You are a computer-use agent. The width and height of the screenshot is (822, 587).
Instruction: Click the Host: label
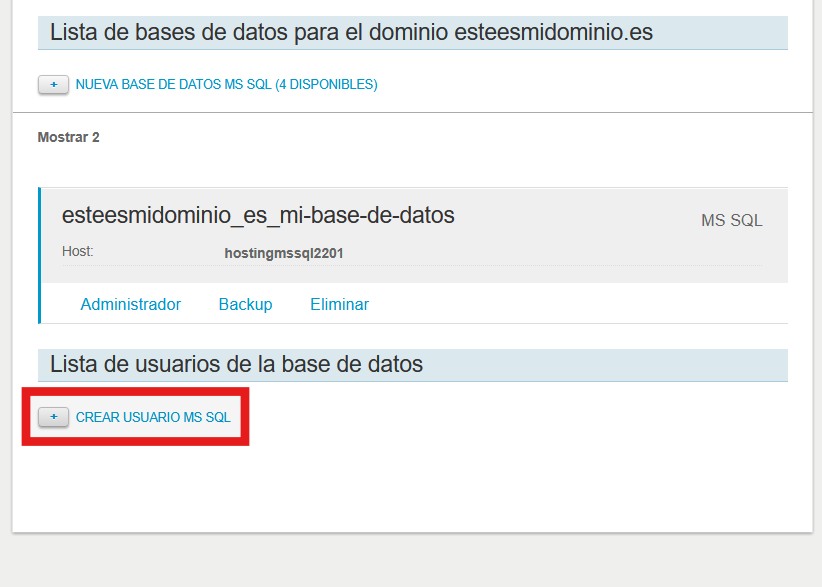coord(77,252)
